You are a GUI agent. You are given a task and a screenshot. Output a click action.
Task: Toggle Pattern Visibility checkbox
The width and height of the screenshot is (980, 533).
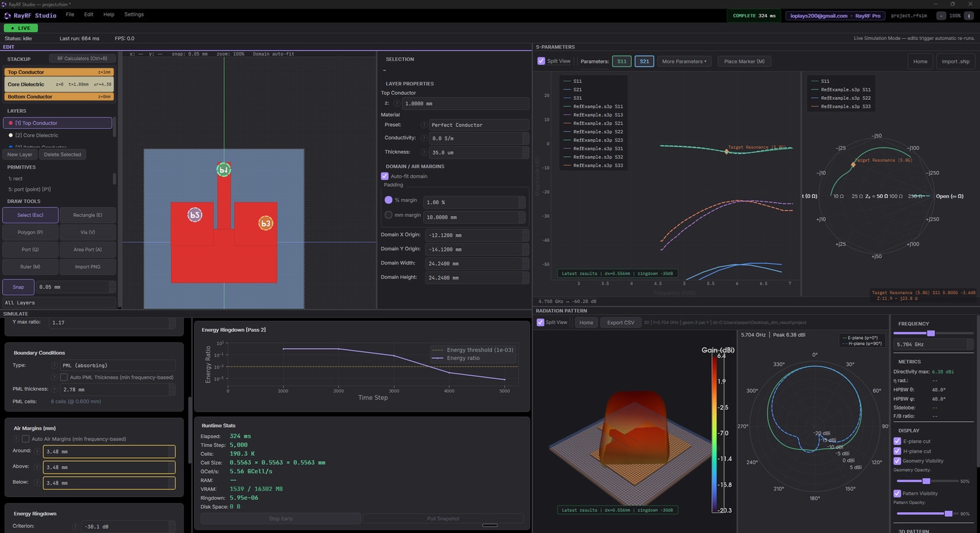(897, 493)
